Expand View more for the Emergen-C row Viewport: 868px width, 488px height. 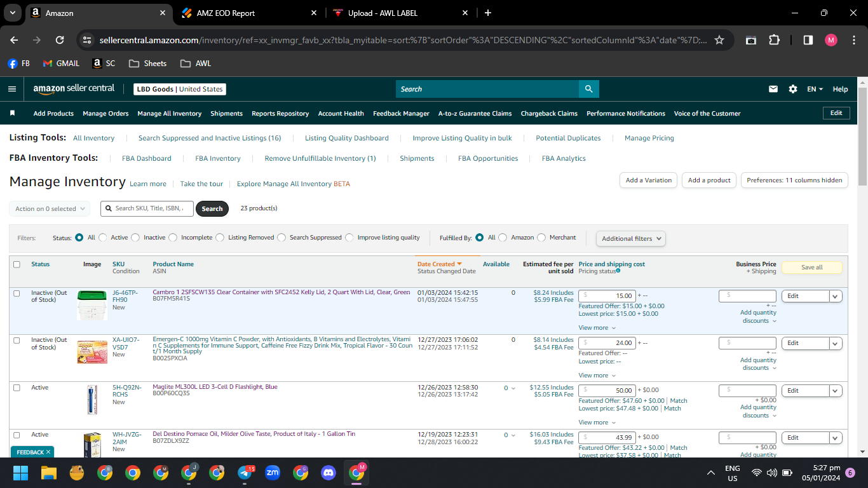click(x=597, y=376)
